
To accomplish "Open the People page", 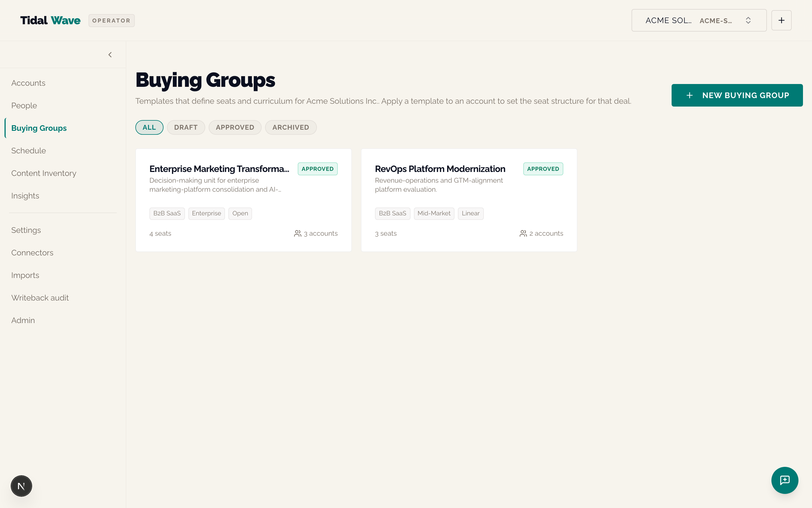I will 24,105.
